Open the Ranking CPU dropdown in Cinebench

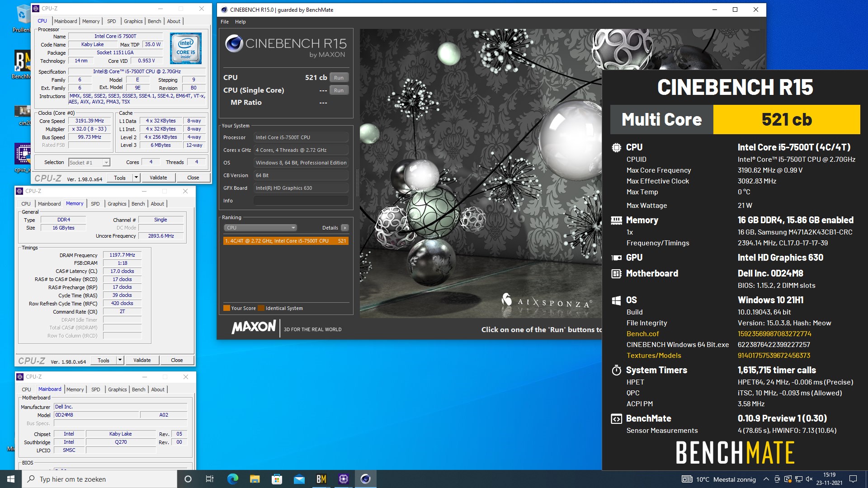pos(260,228)
